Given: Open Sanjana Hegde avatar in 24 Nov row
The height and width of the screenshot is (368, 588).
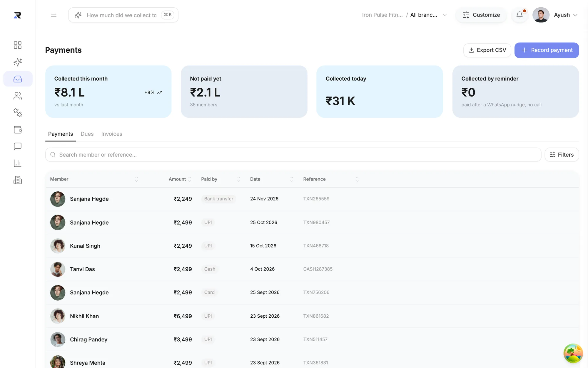Looking at the screenshot, I should pyautogui.click(x=58, y=199).
